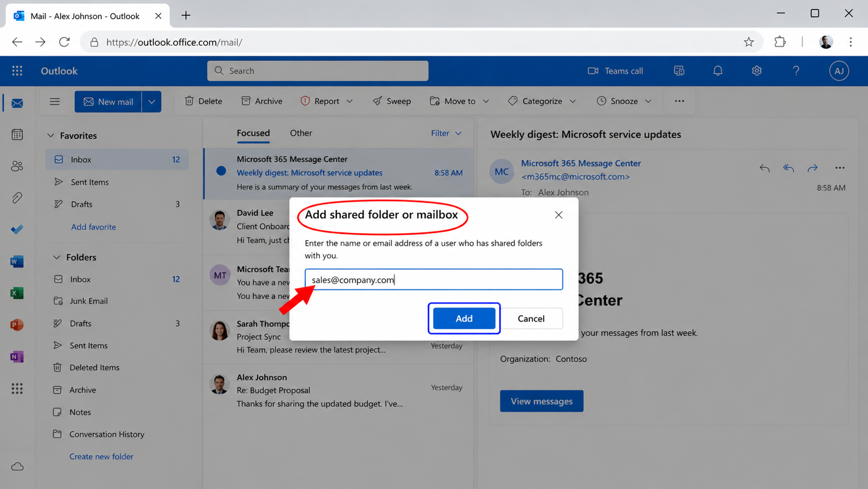This screenshot has width=868, height=489.
Task: Toggle the hamburger navigation pane button
Action: [55, 101]
